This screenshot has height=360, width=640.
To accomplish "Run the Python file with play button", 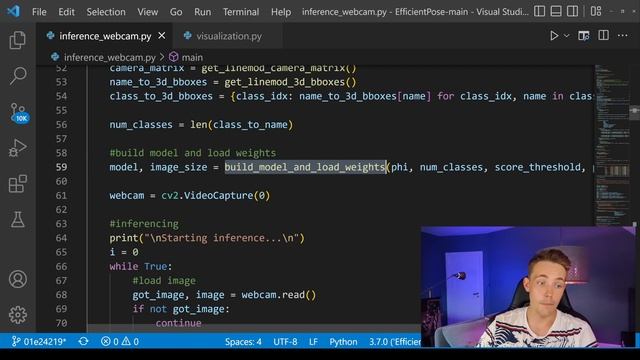I will pos(554,36).
